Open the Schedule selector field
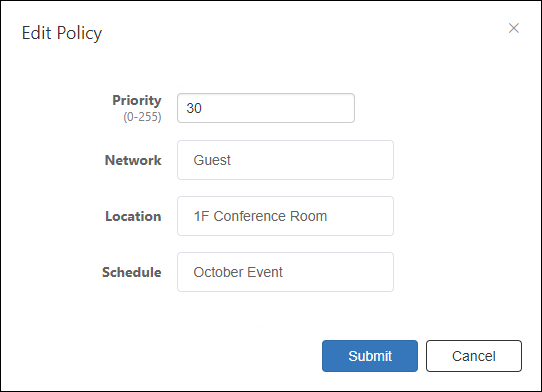 click(285, 272)
